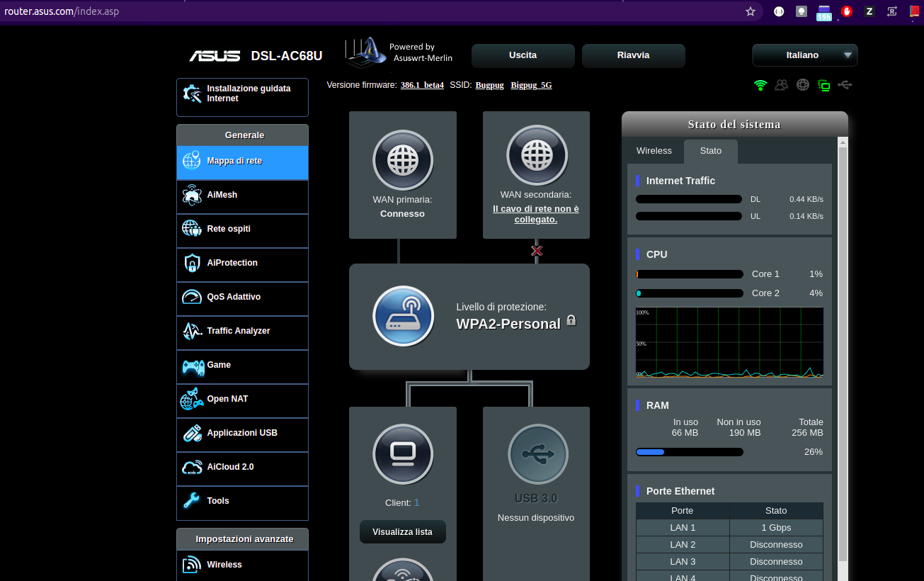
Task: Open the firmware version 386.1_beta4 link
Action: [x=422, y=85]
